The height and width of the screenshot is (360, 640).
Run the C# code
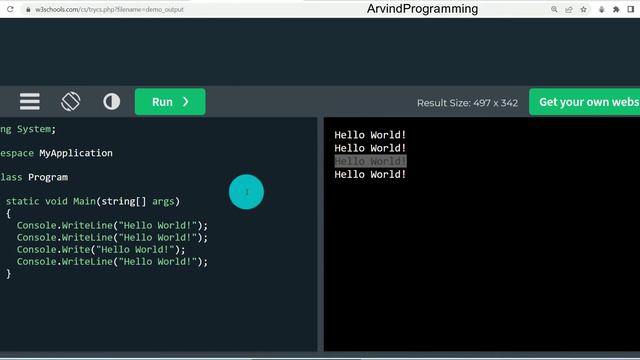pos(170,102)
